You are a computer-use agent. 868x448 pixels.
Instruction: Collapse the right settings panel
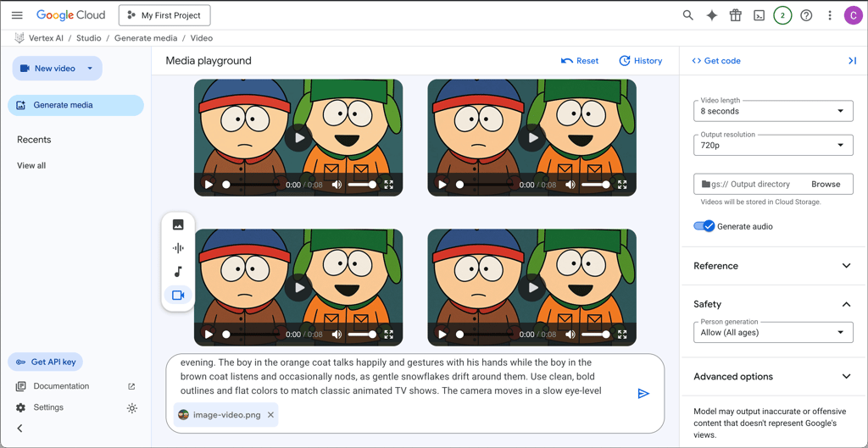(853, 61)
